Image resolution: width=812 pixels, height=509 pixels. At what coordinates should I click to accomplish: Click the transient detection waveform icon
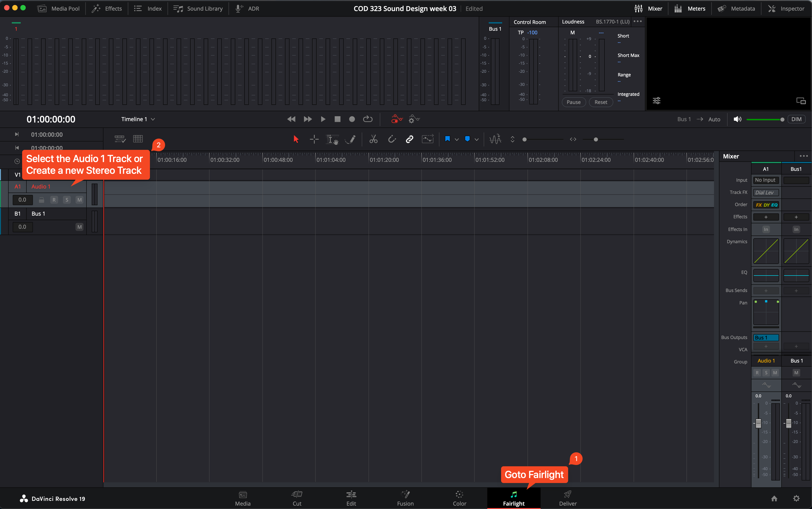[495, 139]
